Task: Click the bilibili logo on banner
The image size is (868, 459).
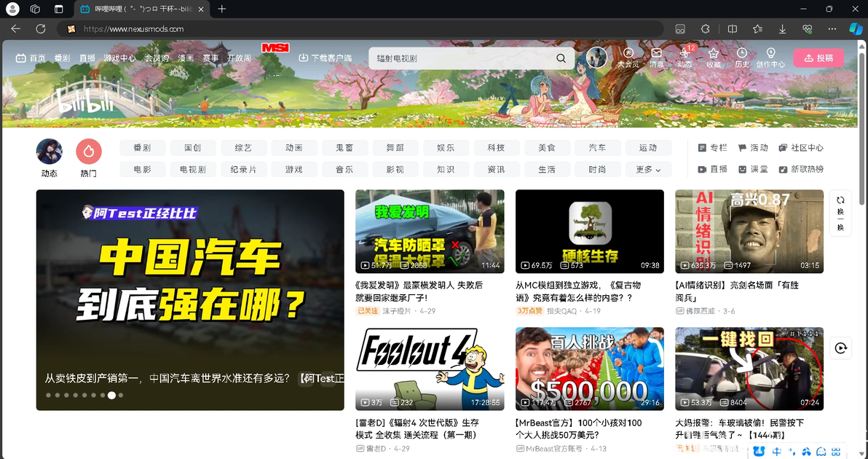Action: (85, 102)
